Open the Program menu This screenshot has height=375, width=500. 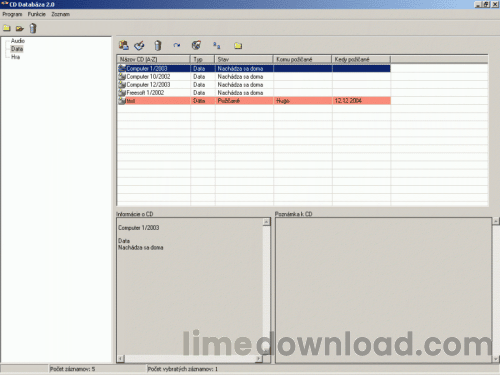pyautogui.click(x=12, y=14)
